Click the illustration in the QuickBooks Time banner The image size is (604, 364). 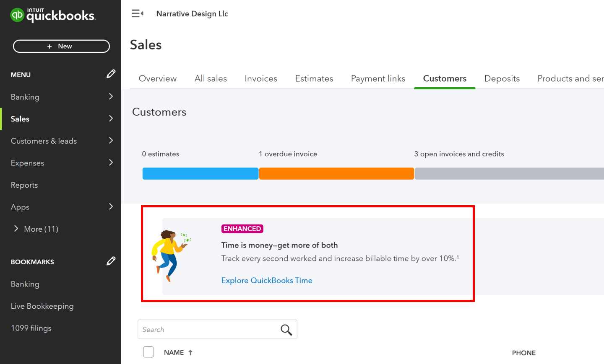[x=171, y=256]
